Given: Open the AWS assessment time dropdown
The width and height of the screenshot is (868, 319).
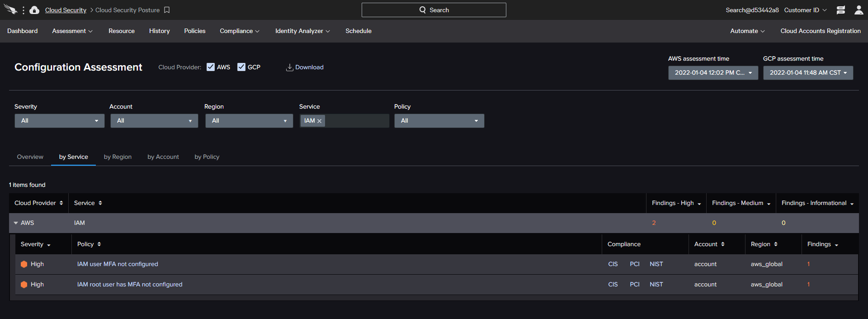Looking at the screenshot, I should point(713,73).
